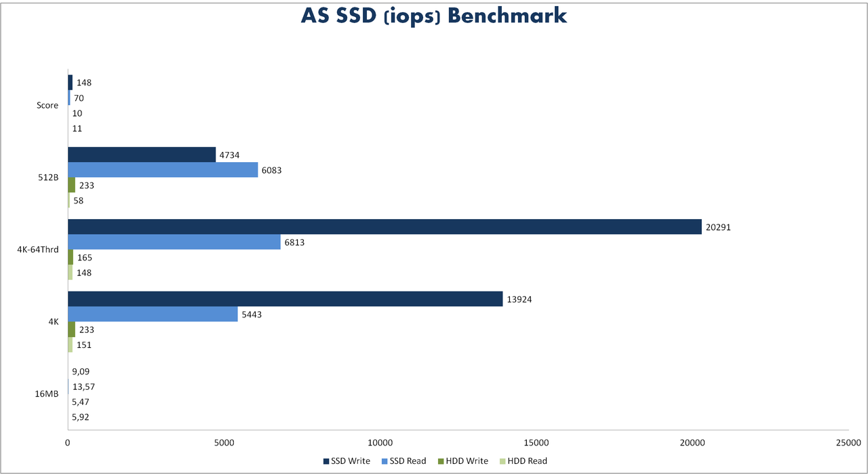Select the 13924 data label
Image resolution: width=868 pixels, height=474 pixels.
[519, 300]
